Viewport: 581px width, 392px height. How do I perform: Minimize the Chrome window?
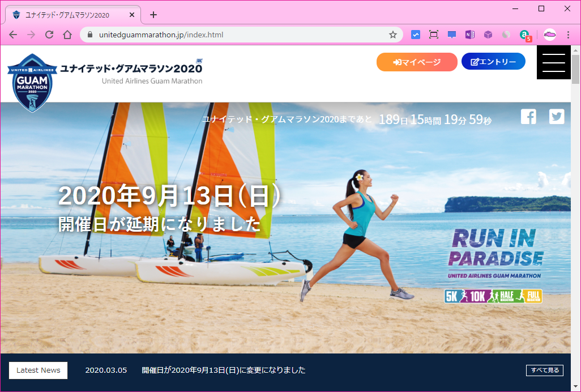coord(515,8)
